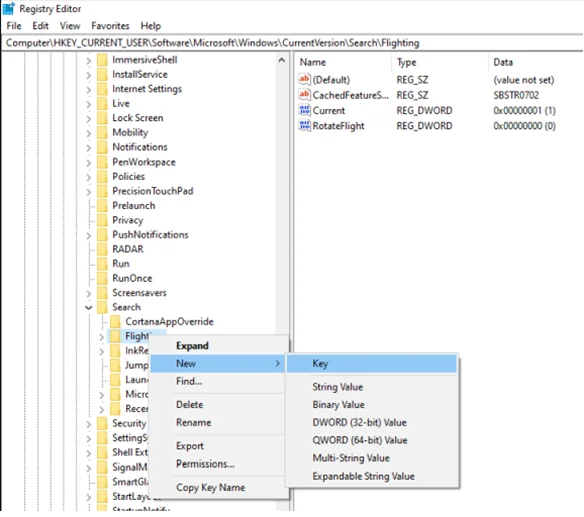
Task: Click the Mobility folder icon
Action: point(102,133)
